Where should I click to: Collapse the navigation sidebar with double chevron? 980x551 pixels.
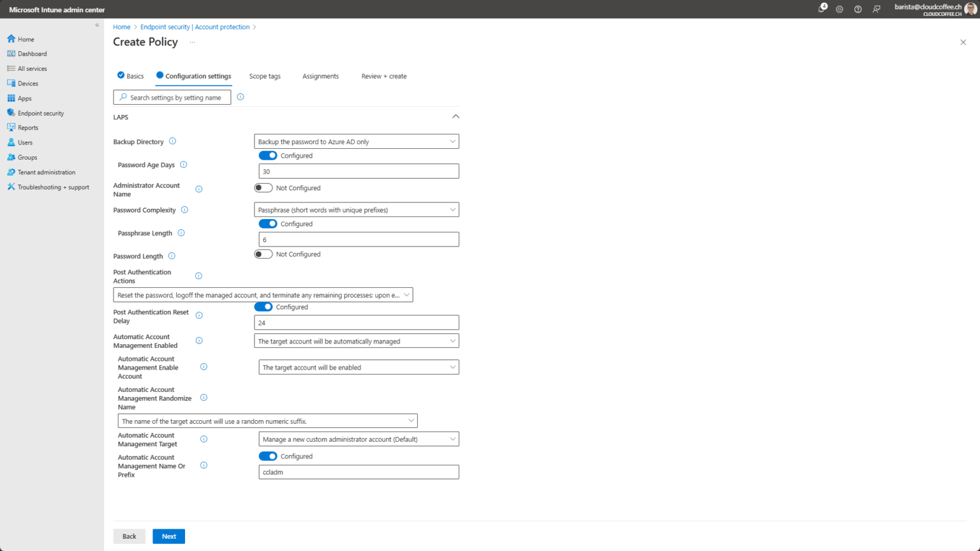coord(97,25)
